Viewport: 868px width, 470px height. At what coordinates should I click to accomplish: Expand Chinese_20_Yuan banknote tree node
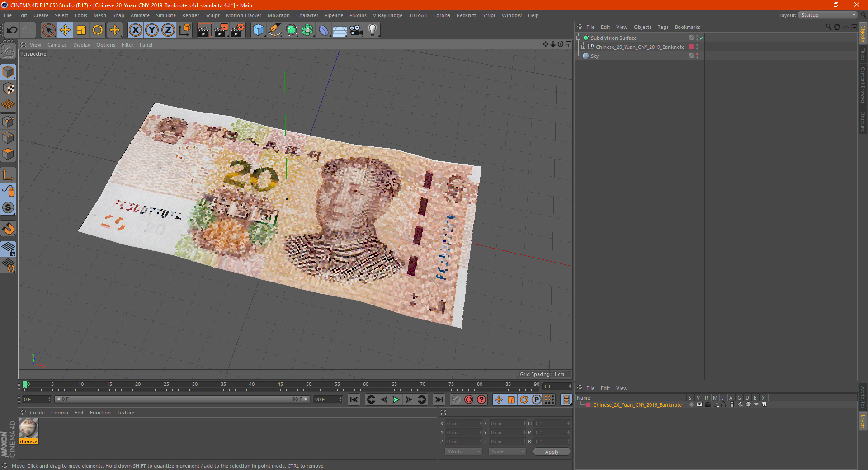[x=584, y=47]
